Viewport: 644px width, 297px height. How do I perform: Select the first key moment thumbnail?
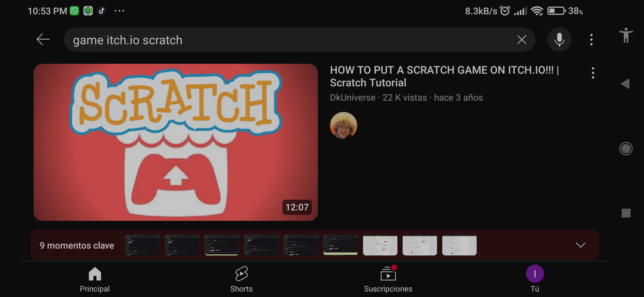click(142, 245)
